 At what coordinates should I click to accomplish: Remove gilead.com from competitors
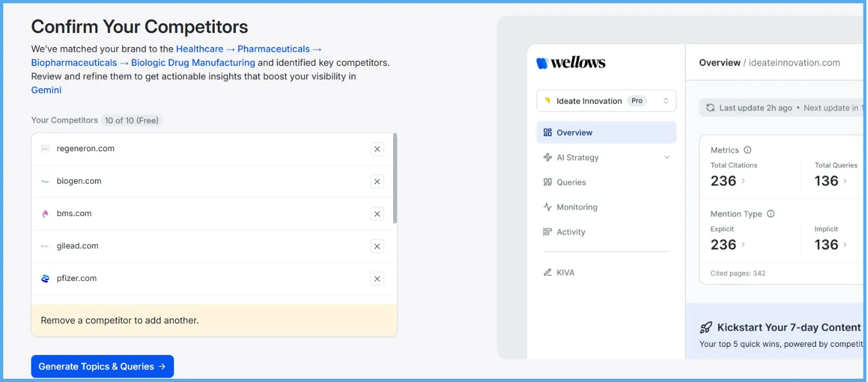pos(377,246)
